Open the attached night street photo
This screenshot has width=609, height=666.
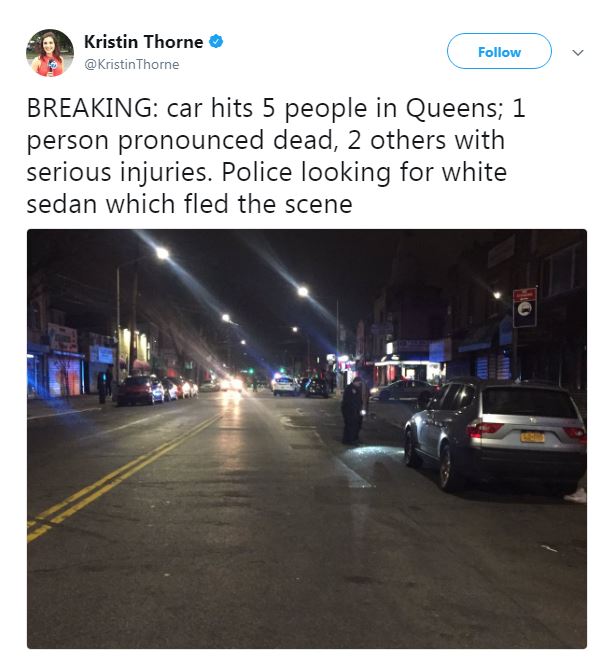[307, 439]
